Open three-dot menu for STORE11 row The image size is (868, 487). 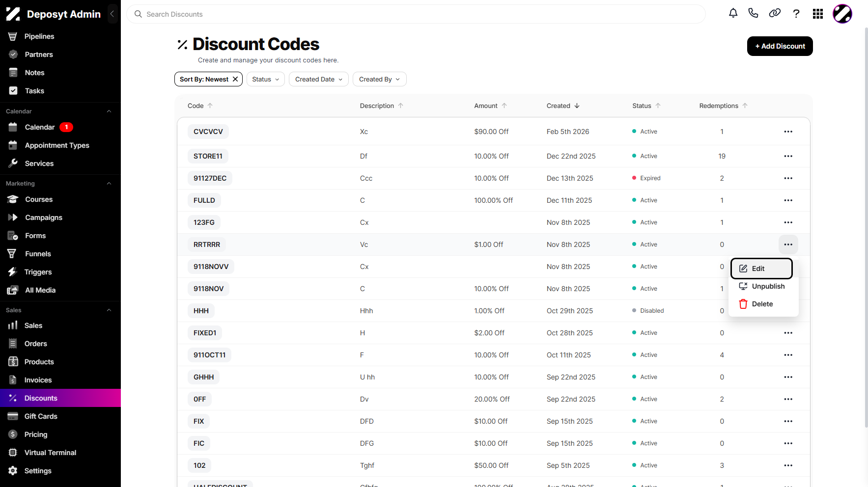coord(788,156)
